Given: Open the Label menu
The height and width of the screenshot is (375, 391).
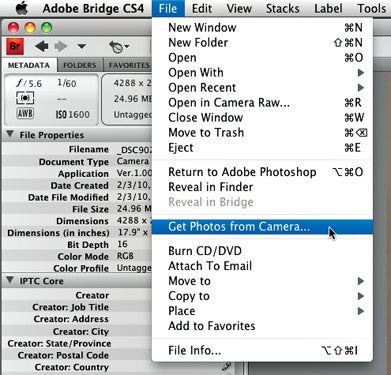Looking at the screenshot, I should tap(328, 8).
